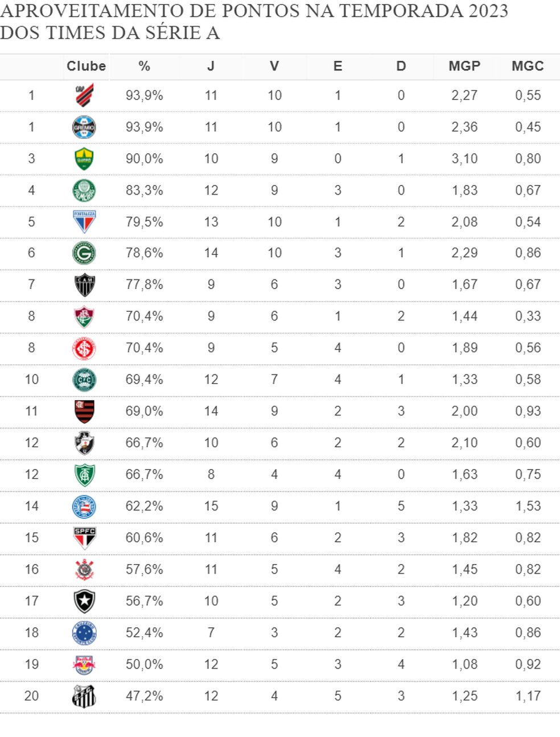Sort by the % column header
Image resolution: width=560 pixels, height=737 pixels.
pos(144,67)
